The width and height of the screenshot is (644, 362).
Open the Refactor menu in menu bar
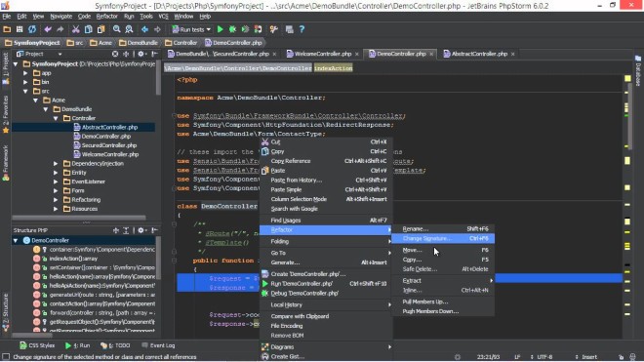pyautogui.click(x=106, y=17)
